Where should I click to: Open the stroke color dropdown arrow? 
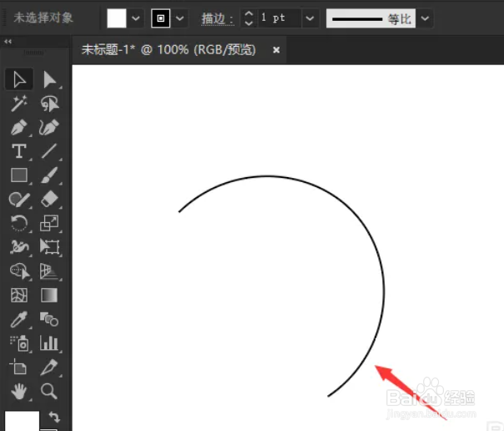pyautogui.click(x=179, y=18)
